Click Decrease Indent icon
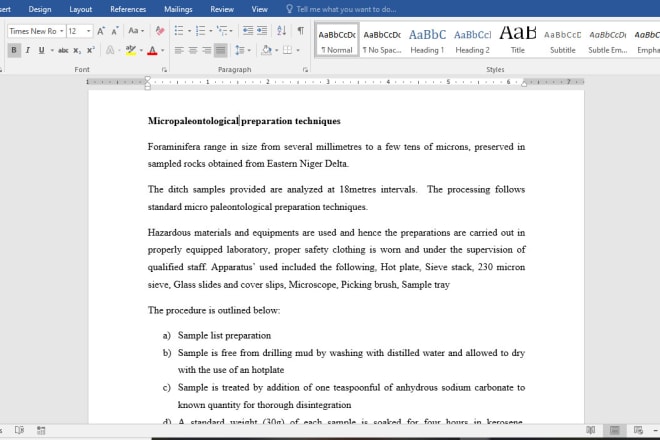The height and width of the screenshot is (440, 660). (248, 31)
